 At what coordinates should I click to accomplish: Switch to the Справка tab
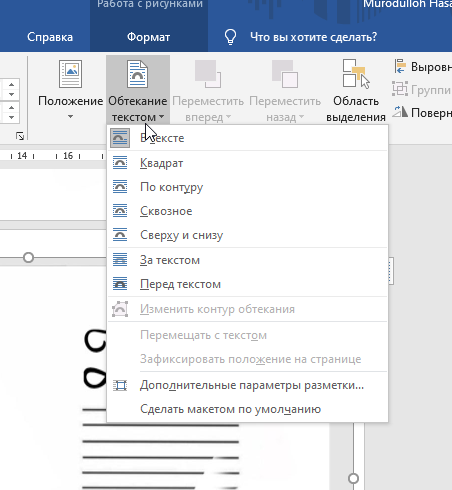pyautogui.click(x=50, y=37)
